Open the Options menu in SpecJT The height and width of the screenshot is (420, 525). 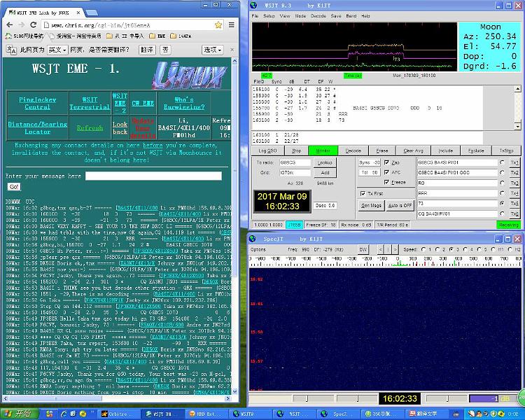pos(258,249)
